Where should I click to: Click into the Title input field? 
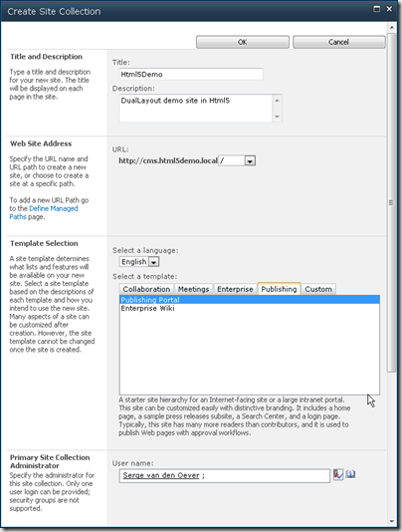[x=191, y=75]
